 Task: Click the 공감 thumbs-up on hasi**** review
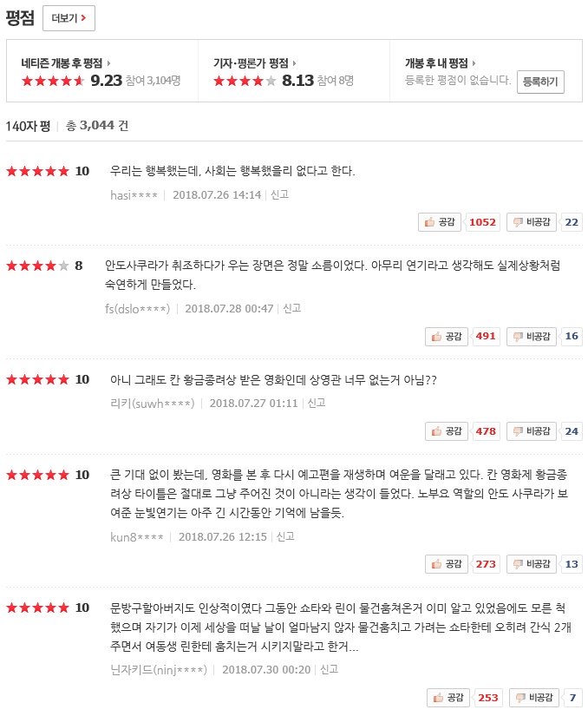point(440,222)
